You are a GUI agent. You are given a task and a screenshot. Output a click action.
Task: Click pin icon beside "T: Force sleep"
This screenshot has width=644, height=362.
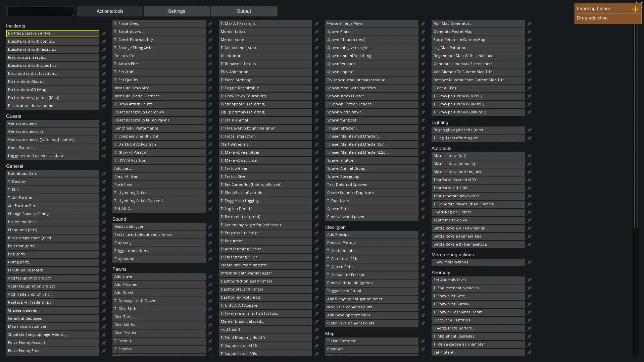point(210,24)
